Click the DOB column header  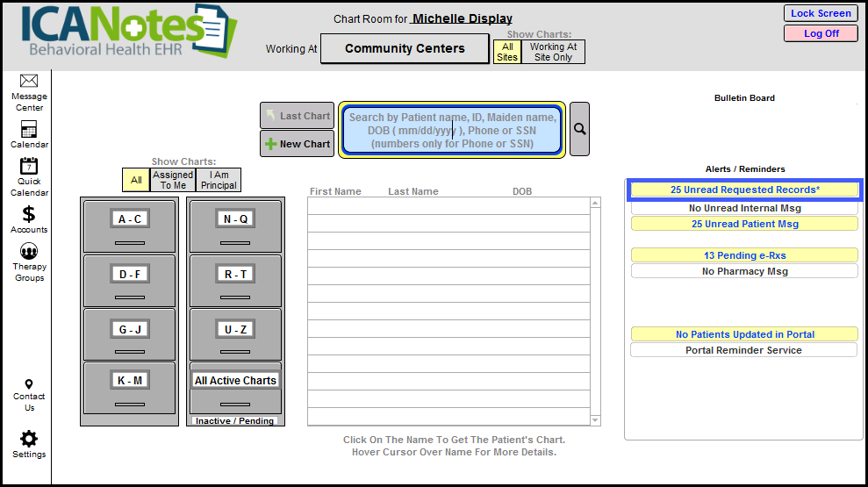click(x=522, y=191)
